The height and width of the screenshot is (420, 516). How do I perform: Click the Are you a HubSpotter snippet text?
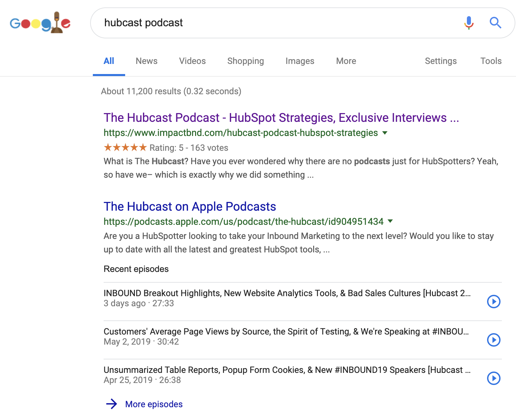[299, 243]
